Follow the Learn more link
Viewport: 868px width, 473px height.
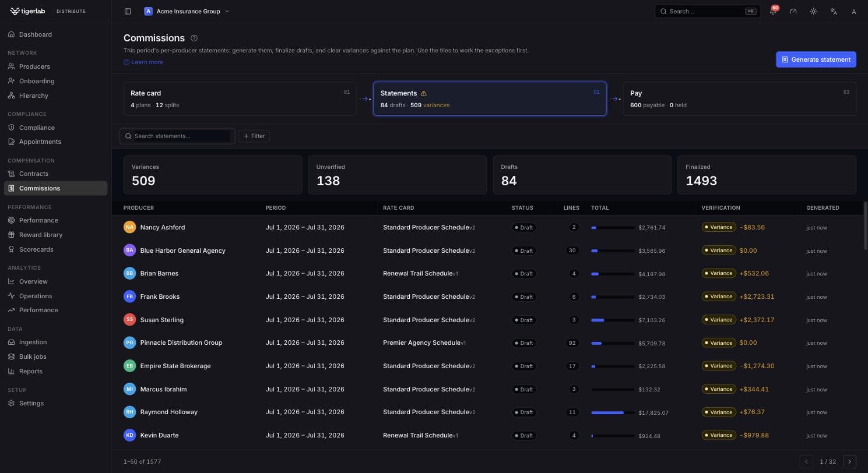click(x=143, y=62)
